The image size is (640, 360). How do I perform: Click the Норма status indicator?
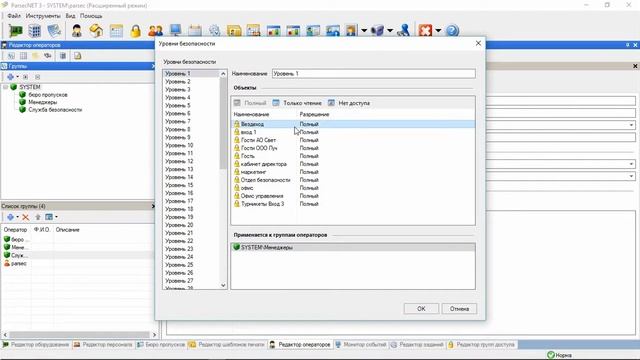(560, 355)
